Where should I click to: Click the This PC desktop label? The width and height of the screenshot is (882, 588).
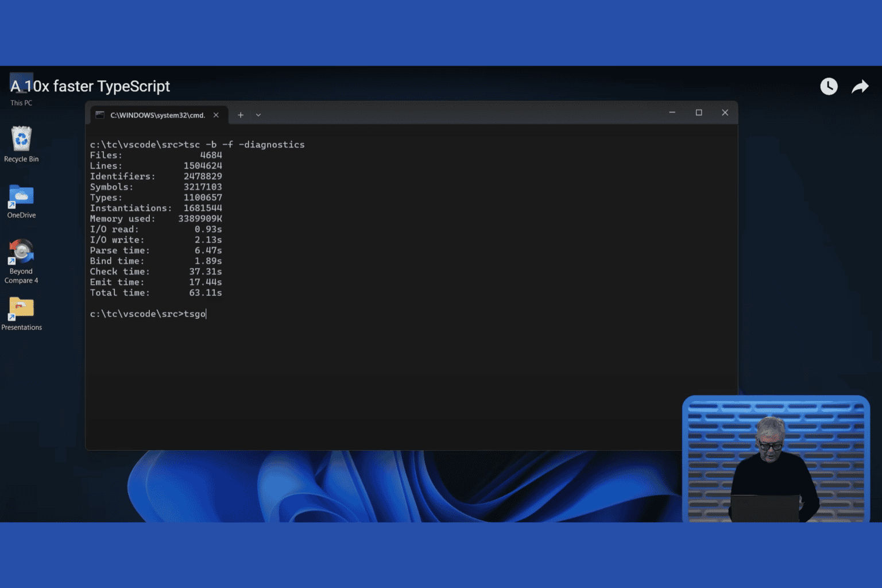[x=21, y=103]
